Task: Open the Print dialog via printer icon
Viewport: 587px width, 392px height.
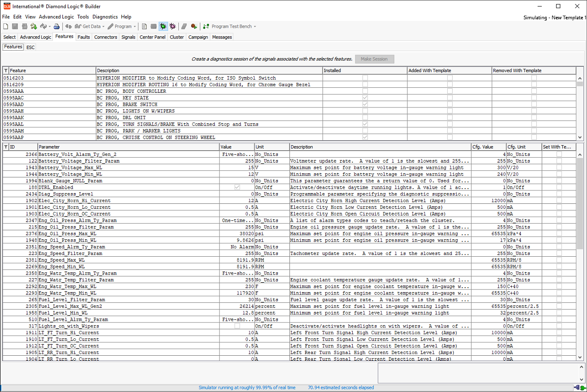Action: 56,26
